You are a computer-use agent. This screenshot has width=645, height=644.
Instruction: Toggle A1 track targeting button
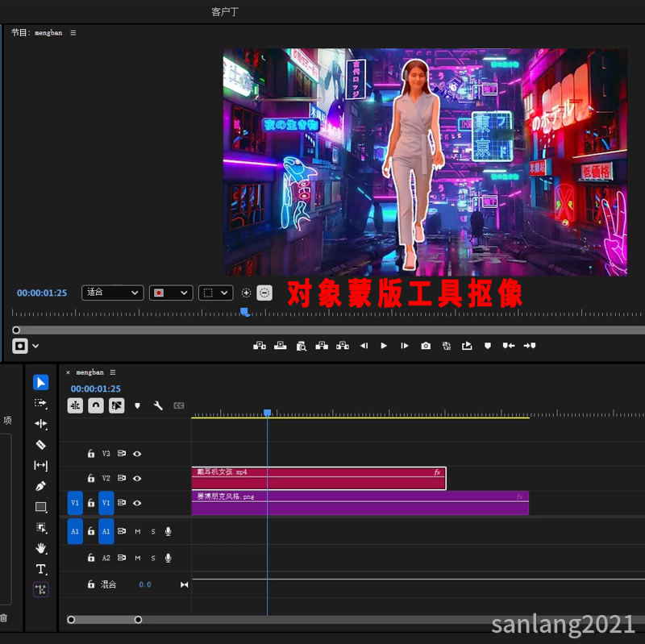(106, 531)
